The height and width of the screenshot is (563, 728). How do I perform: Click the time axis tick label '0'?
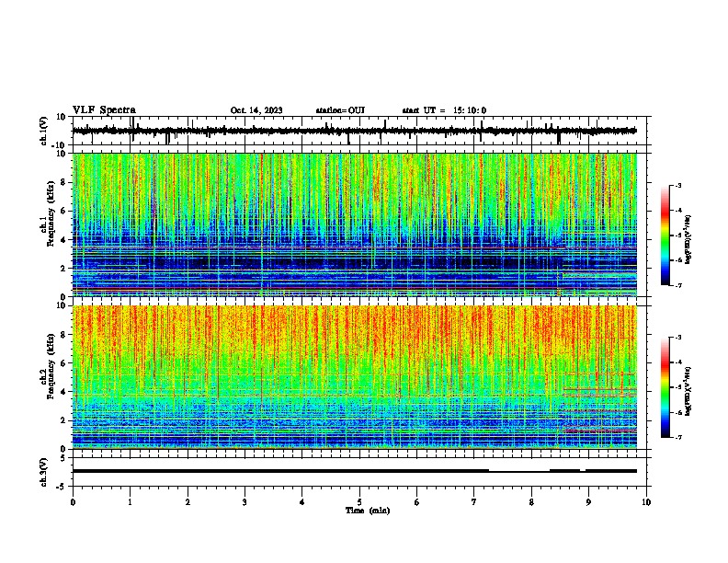click(x=73, y=502)
